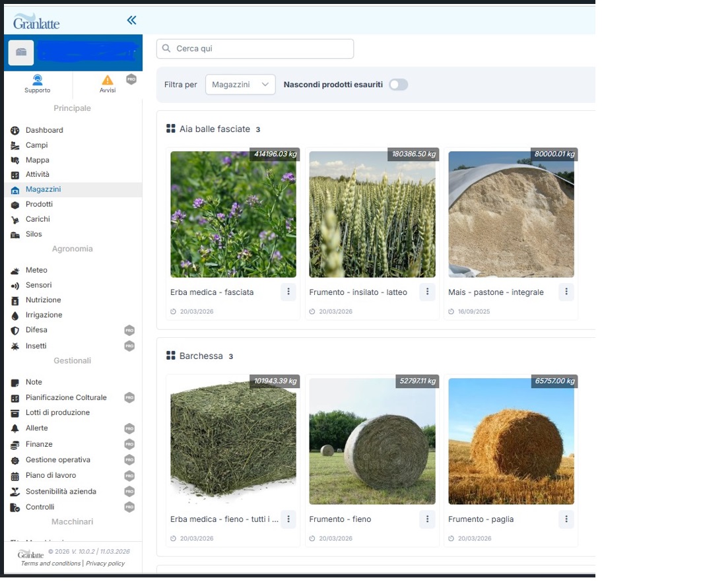The image size is (703, 588).
Task: Open the Frumento - fieno product image
Action: 372,441
